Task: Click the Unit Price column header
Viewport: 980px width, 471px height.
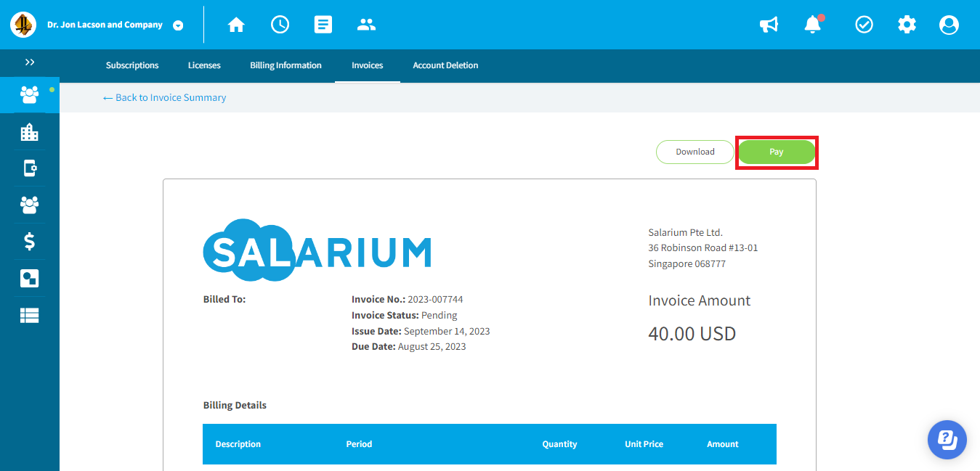Action: click(644, 444)
